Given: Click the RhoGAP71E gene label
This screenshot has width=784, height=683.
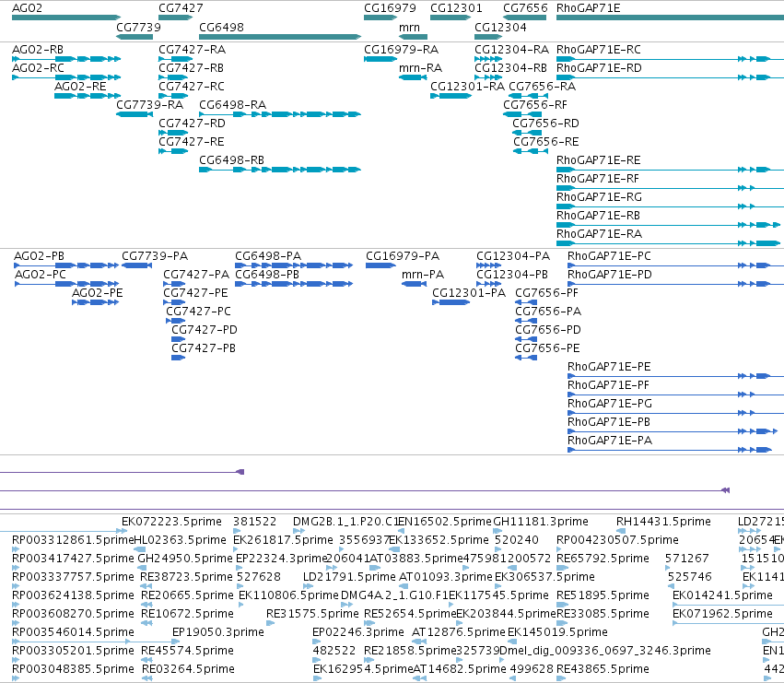Looking at the screenshot, I should pos(589,8).
